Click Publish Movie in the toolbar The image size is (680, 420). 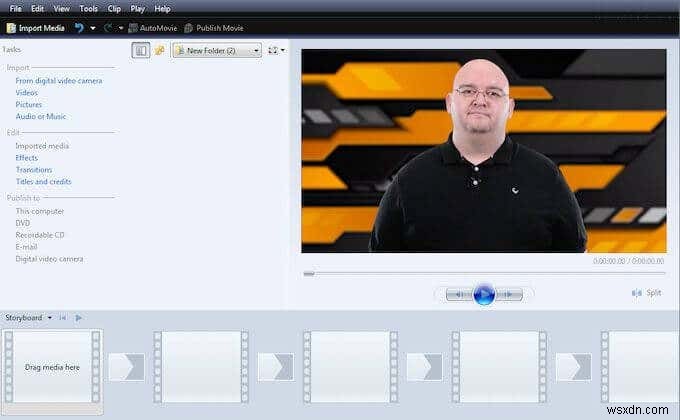coord(214,28)
